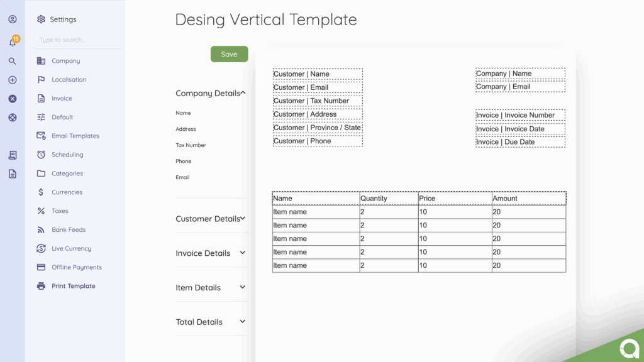Select Invoice in the settings menu

tap(63, 98)
